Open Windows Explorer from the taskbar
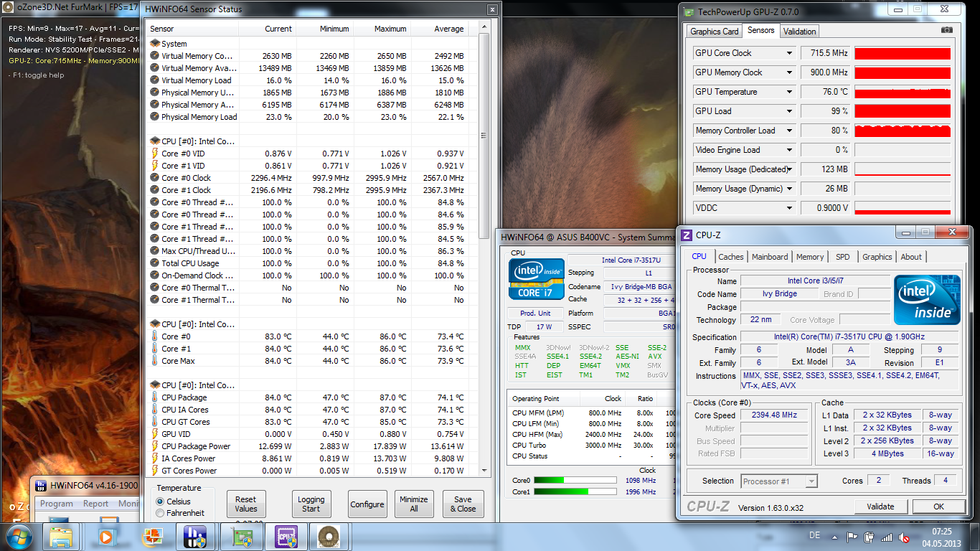The width and height of the screenshot is (980, 551). tap(61, 537)
